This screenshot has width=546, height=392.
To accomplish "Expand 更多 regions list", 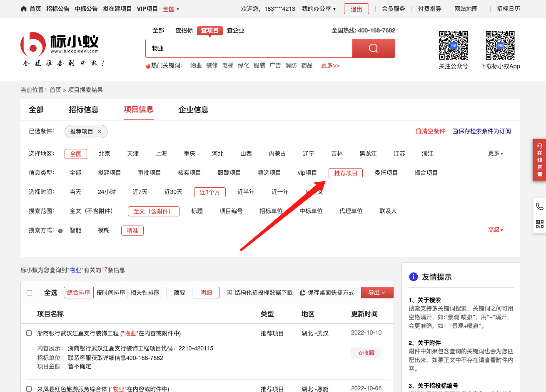I will [495, 154].
